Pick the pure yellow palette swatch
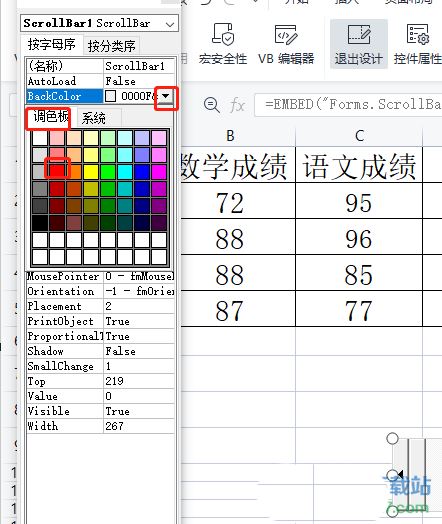The image size is (442, 524). [x=91, y=172]
